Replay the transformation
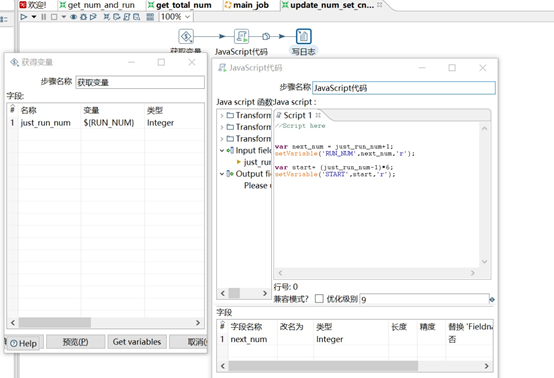The height and width of the screenshot is (378, 554). (93, 17)
